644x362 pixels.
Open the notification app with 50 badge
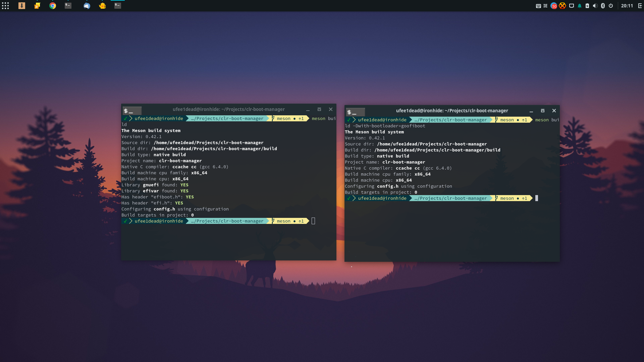[x=554, y=6]
